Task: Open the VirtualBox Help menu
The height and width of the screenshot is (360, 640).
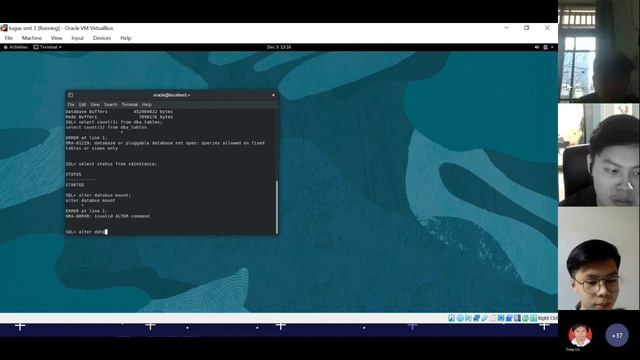Action: point(125,38)
